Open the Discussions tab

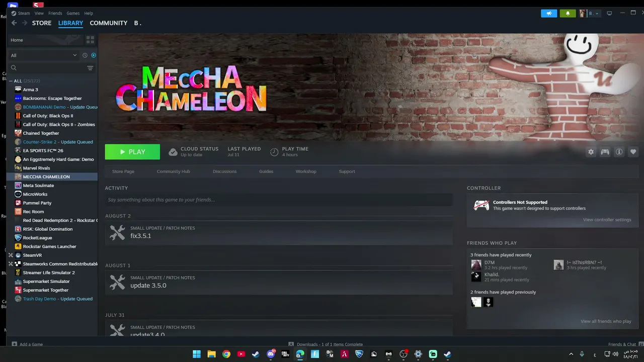coord(224,171)
